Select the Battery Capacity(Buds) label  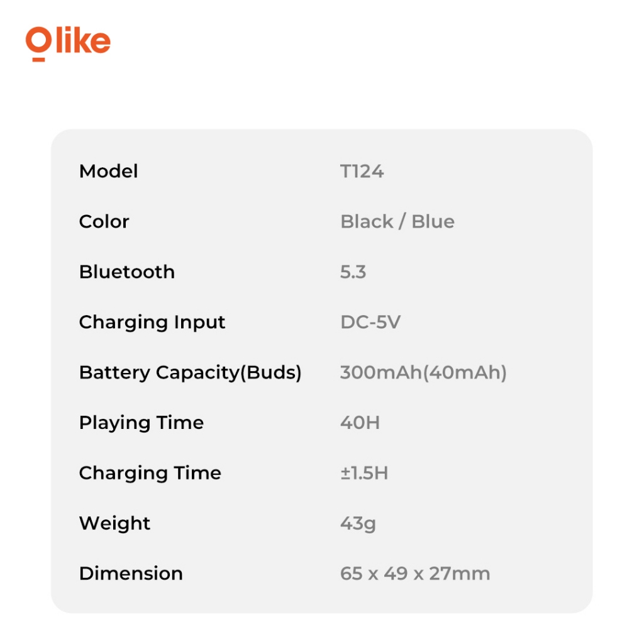click(x=190, y=372)
